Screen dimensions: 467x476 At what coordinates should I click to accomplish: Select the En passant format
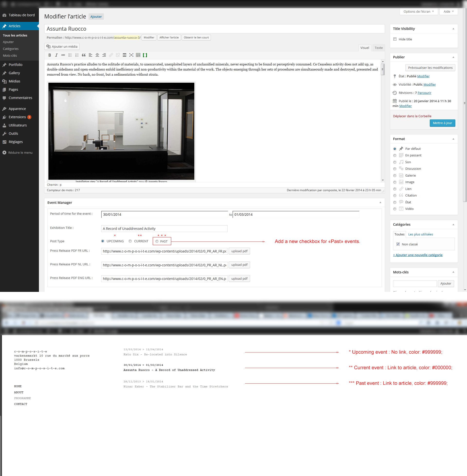tap(395, 155)
